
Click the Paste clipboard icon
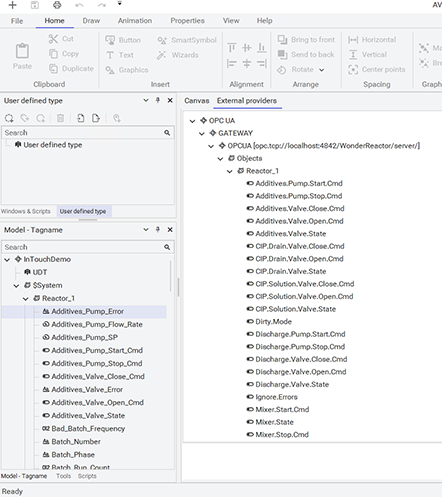coord(22,52)
